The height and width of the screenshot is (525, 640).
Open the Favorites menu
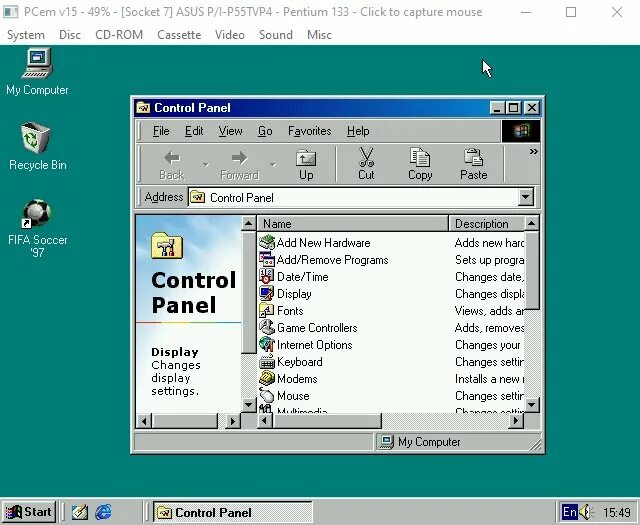click(310, 131)
